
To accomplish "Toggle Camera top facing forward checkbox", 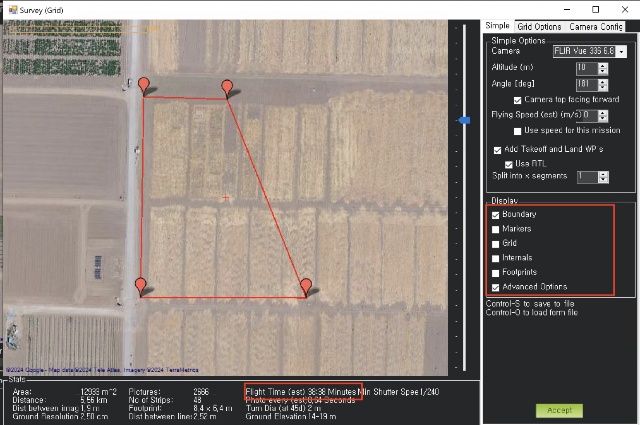I will pyautogui.click(x=517, y=100).
